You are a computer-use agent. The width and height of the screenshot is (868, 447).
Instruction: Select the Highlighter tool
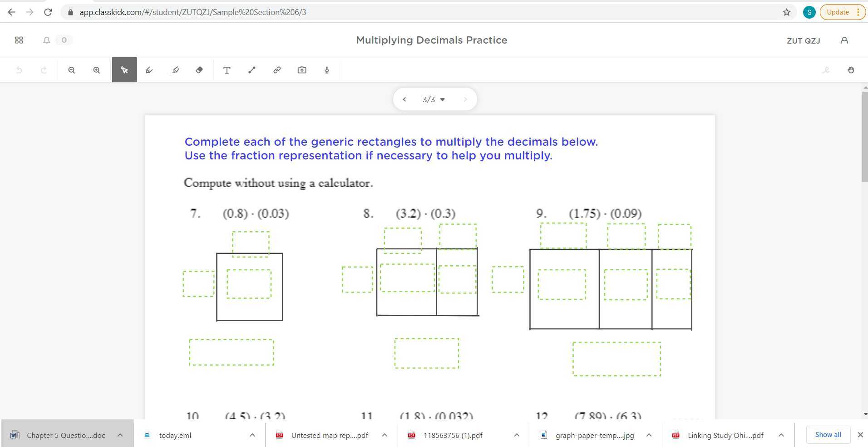(x=174, y=70)
